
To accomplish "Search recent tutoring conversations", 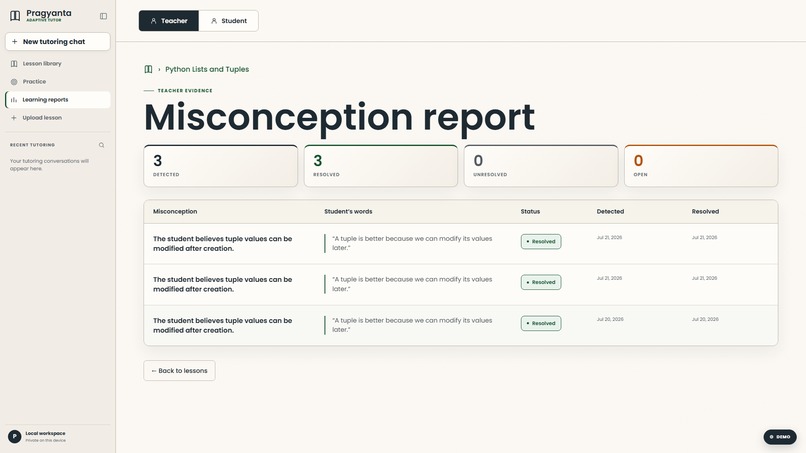I will point(101,145).
